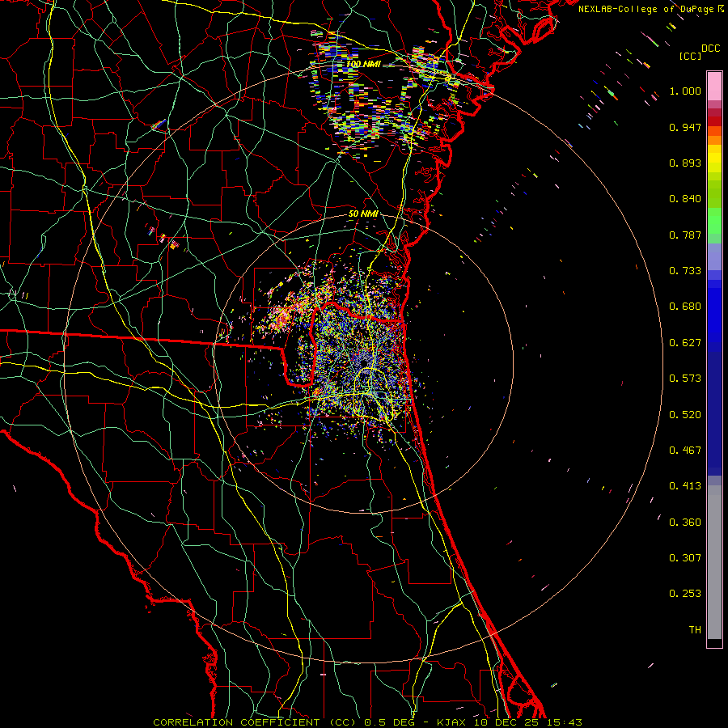Click the 0.307 legend value

click(x=685, y=558)
